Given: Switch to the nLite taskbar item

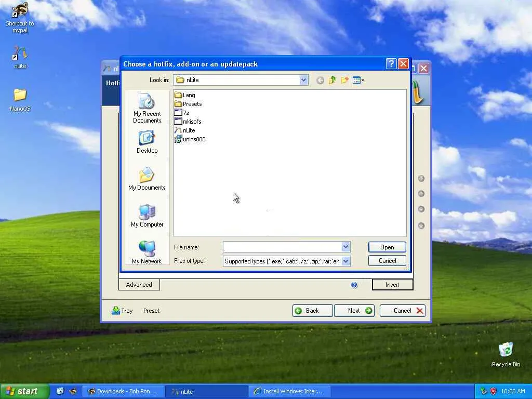Looking at the screenshot, I should 206,391.
